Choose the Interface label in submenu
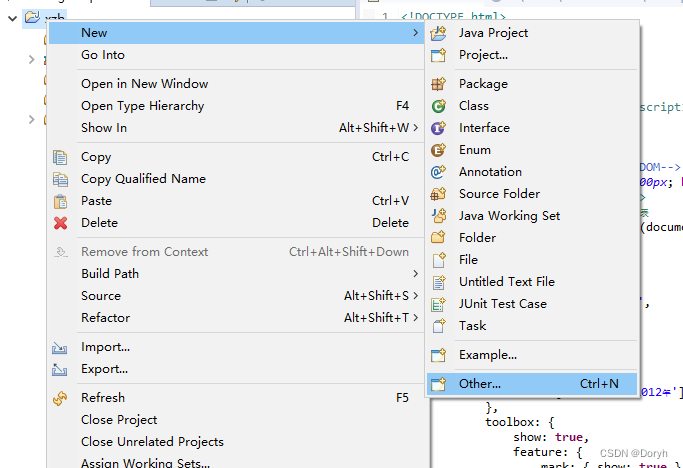 coord(484,128)
